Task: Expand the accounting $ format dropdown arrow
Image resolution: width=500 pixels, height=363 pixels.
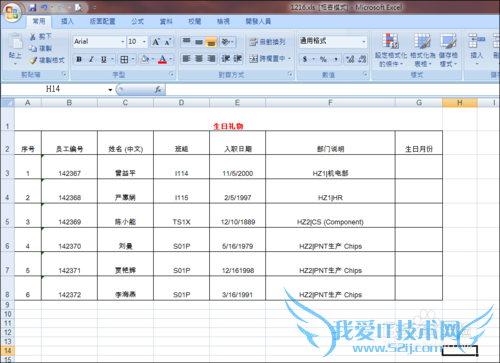Action: point(313,59)
